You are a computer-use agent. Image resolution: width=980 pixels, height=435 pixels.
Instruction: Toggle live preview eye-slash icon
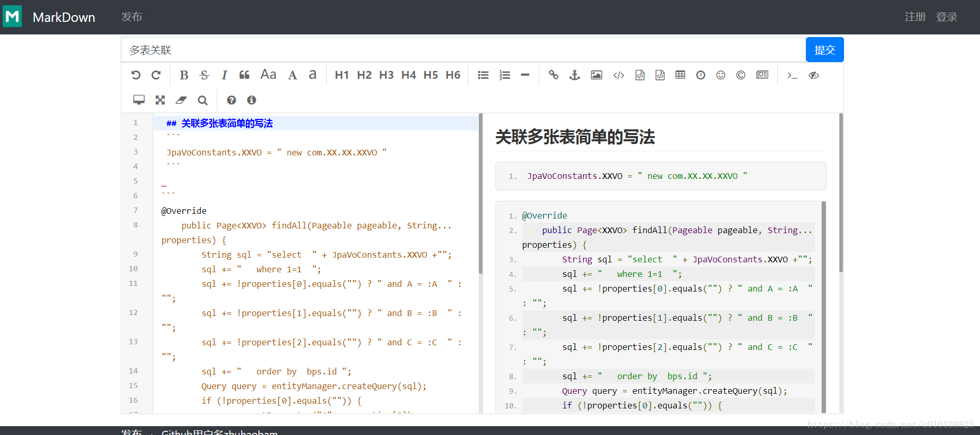point(814,75)
